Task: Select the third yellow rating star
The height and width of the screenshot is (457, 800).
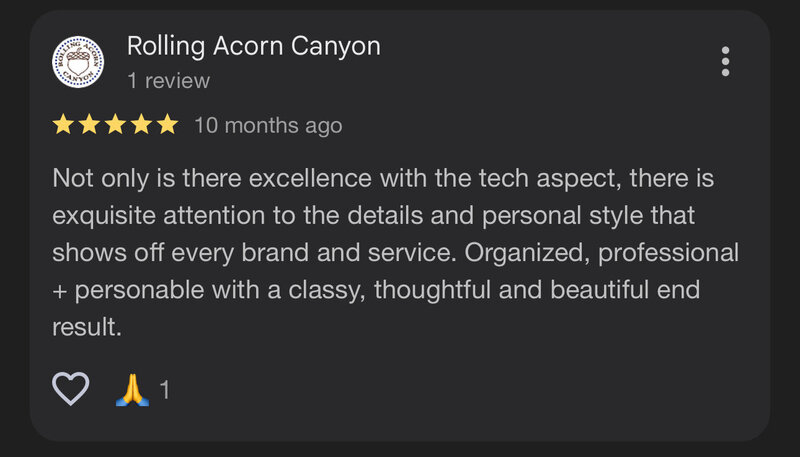Action: tap(115, 124)
